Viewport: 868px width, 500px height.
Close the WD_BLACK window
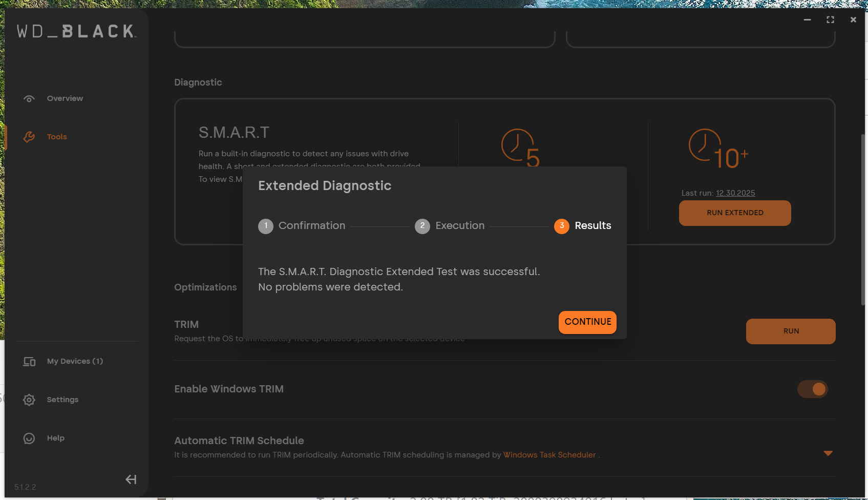pos(853,19)
